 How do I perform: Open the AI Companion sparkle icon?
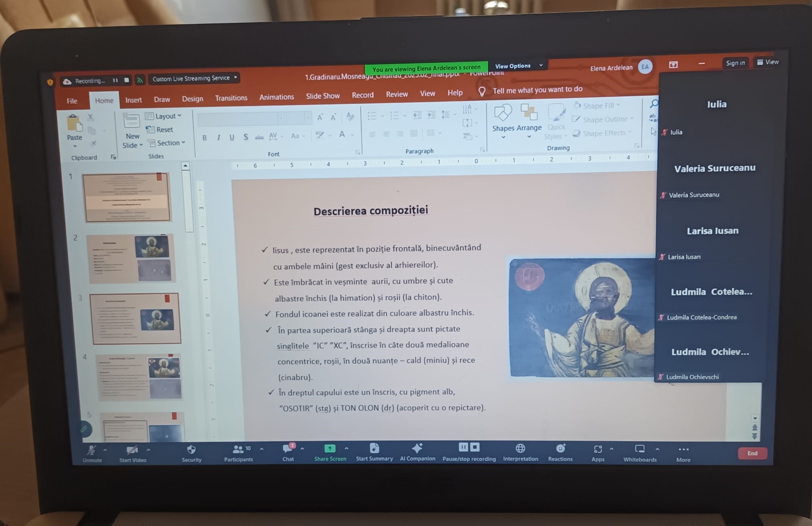[417, 448]
